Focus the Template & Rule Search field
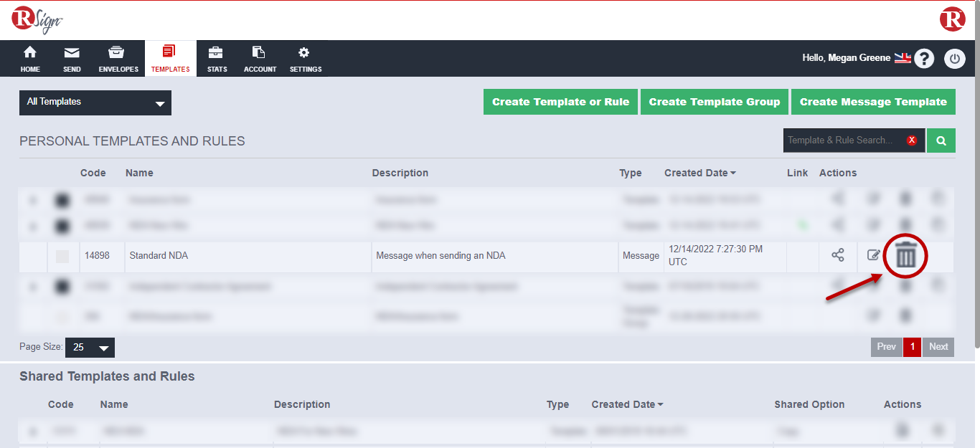Image resolution: width=980 pixels, height=448 pixels. [843, 140]
